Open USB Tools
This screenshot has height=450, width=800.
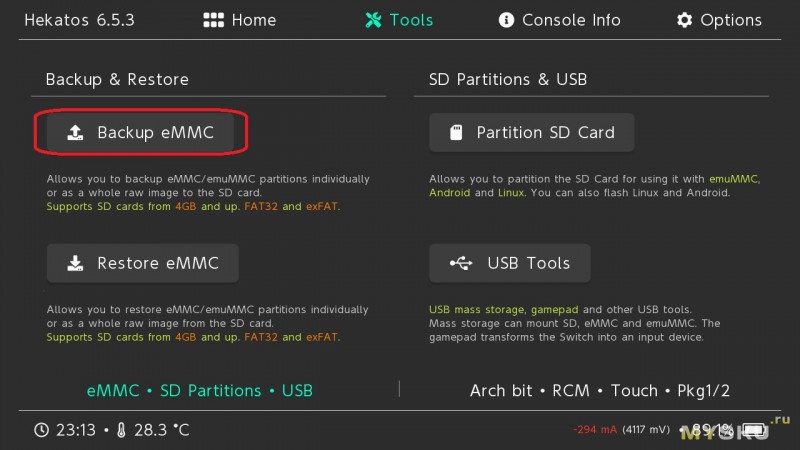tap(510, 263)
